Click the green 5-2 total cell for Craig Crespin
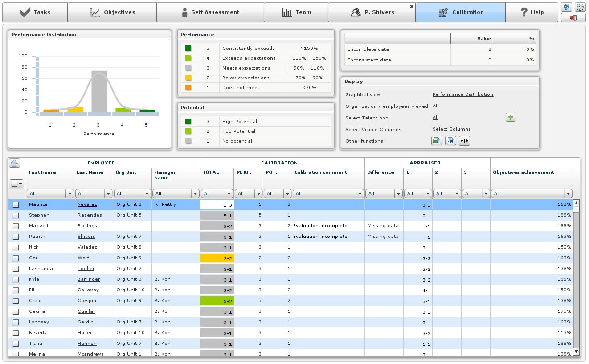This screenshot has width=589, height=364. pos(217,301)
